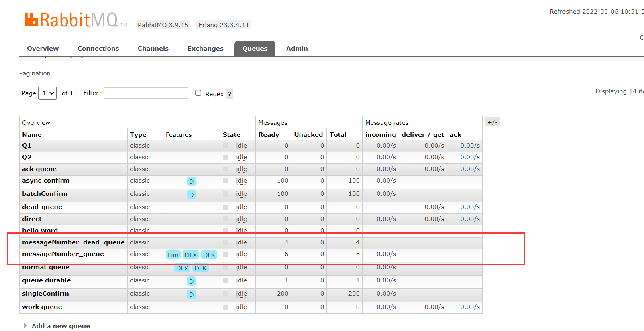Open the queue durable link
This screenshot has width=644, height=331.
[x=47, y=280]
